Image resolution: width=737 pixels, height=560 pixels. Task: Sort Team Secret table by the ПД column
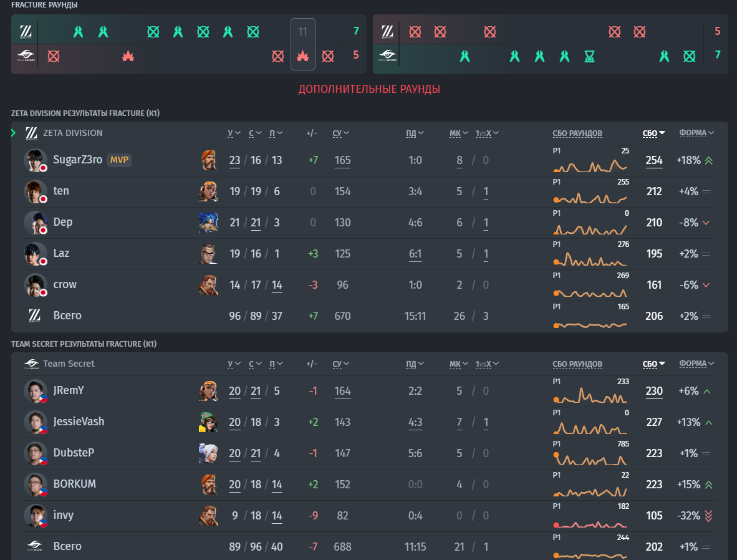click(415, 364)
